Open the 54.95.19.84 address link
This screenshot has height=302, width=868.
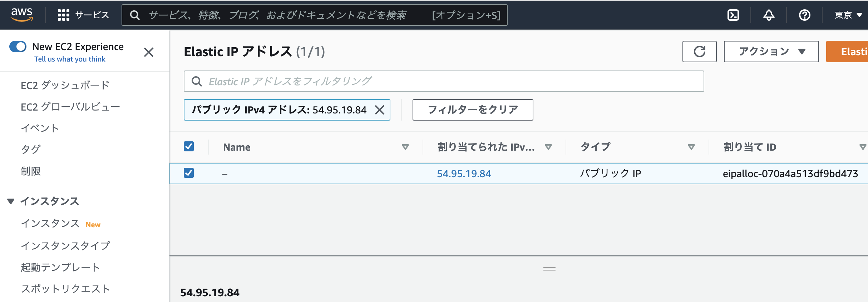(464, 174)
